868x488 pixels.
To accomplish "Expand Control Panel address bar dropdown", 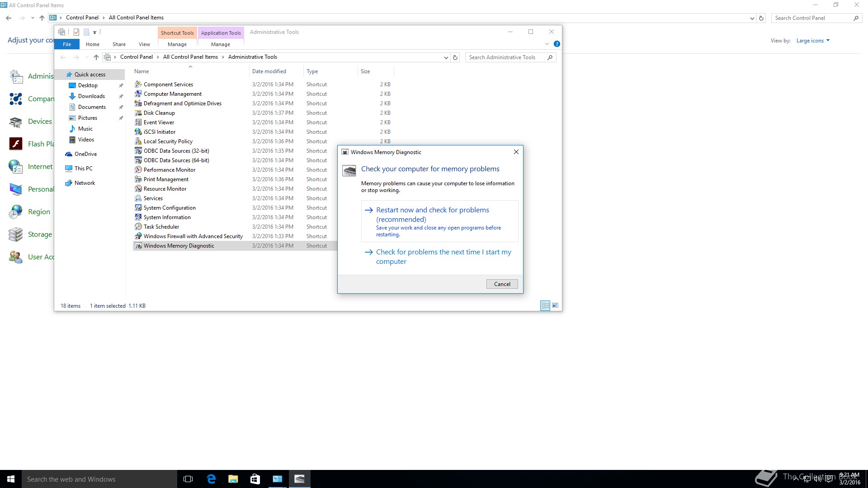I will coord(752,18).
